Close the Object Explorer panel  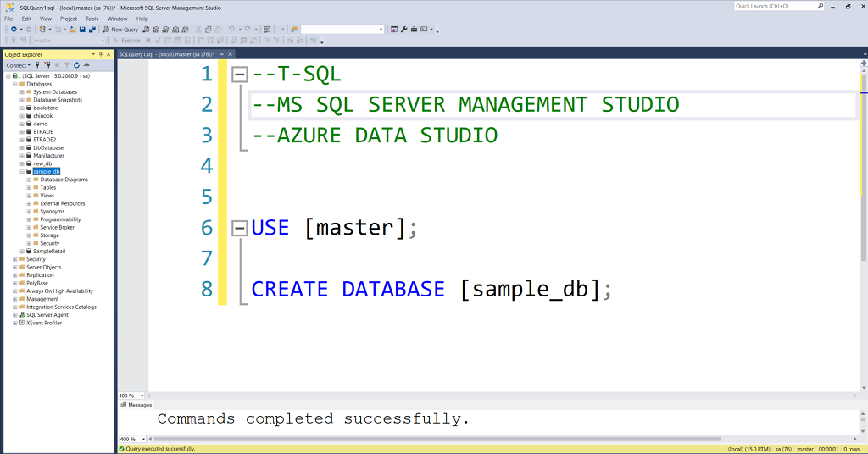[x=108, y=54]
